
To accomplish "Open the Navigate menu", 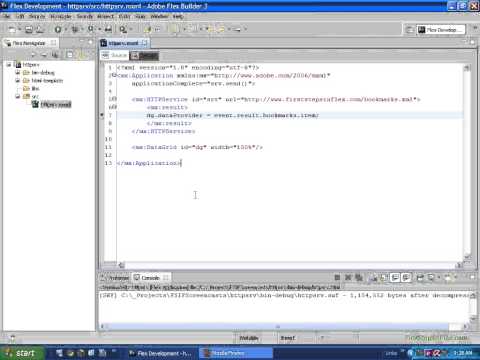I will pyautogui.click(x=60, y=16).
